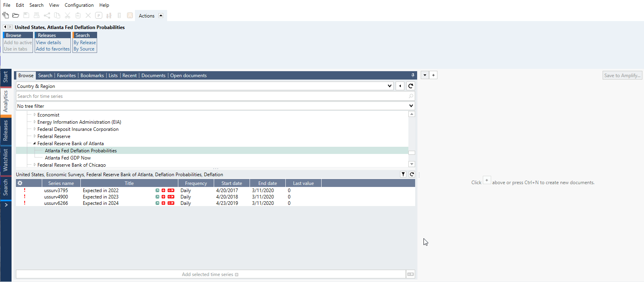Click plus button to create new document

tap(433, 75)
